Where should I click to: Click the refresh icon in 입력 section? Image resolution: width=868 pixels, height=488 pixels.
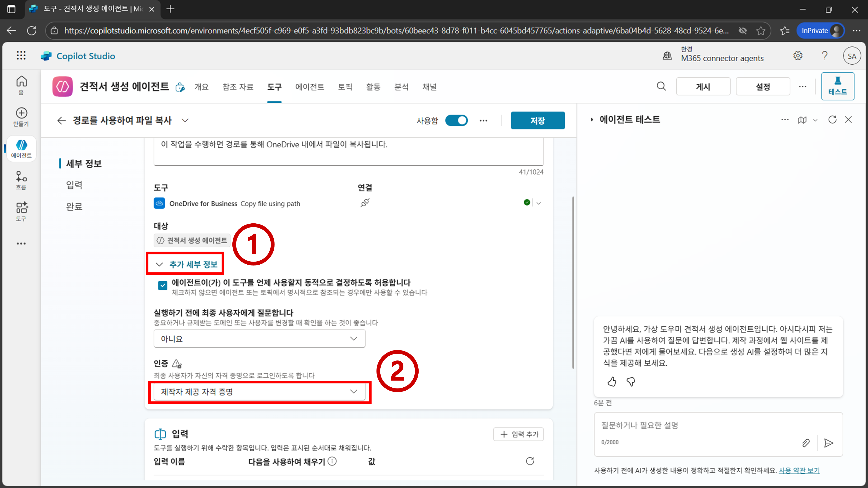(530, 461)
